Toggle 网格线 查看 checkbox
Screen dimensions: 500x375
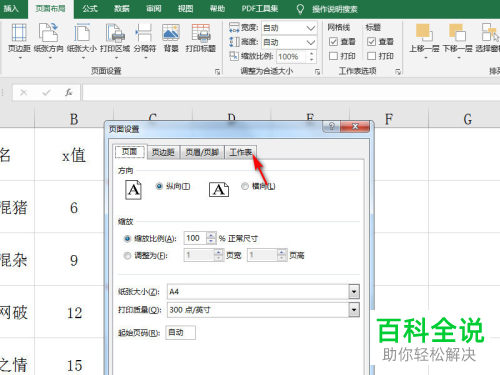[333, 42]
